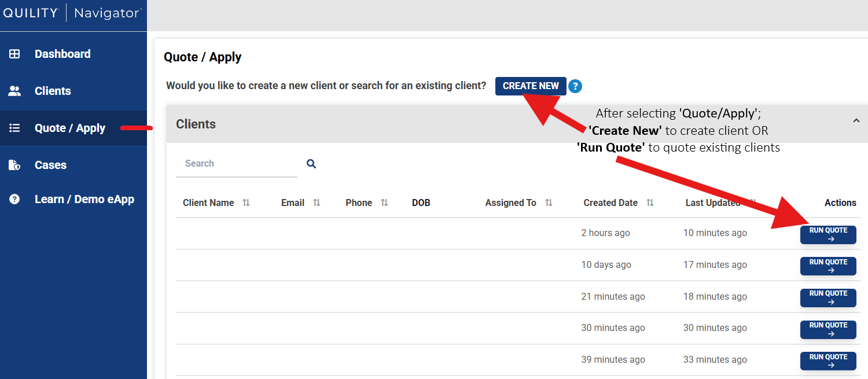Click the Cases document icon
This screenshot has height=379, width=868.
click(x=14, y=165)
